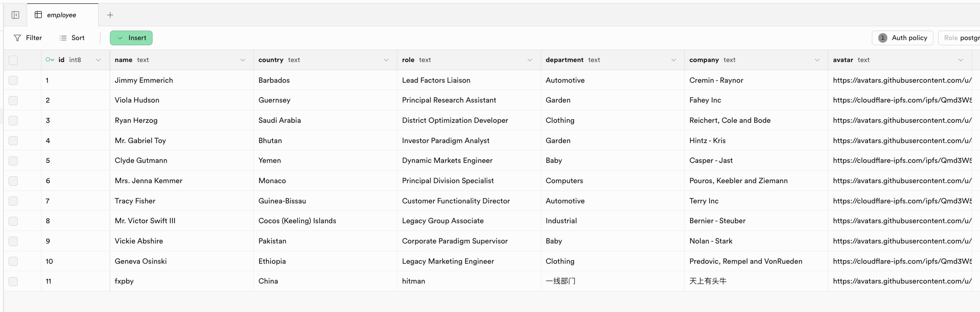Viewport: 980px width, 312px height.
Task: Click the Auth policy count badge
Action: point(883,38)
